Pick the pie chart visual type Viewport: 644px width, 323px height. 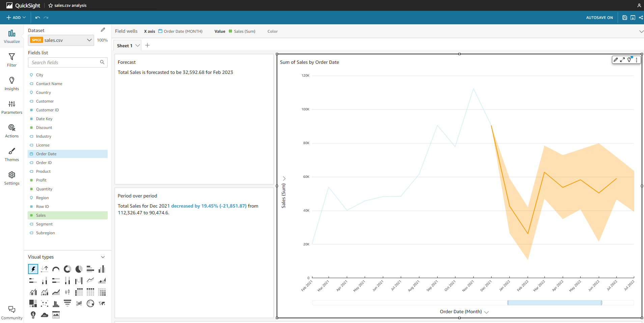tap(79, 269)
